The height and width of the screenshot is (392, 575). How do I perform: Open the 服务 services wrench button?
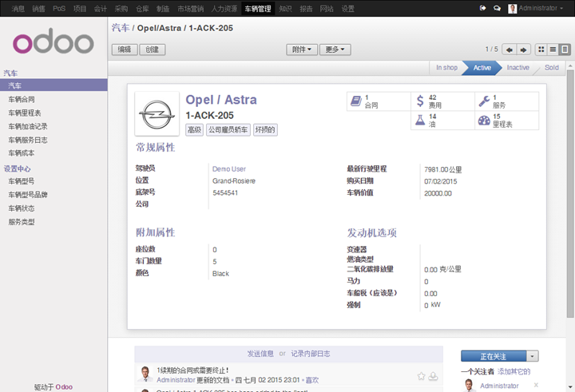[x=507, y=101]
